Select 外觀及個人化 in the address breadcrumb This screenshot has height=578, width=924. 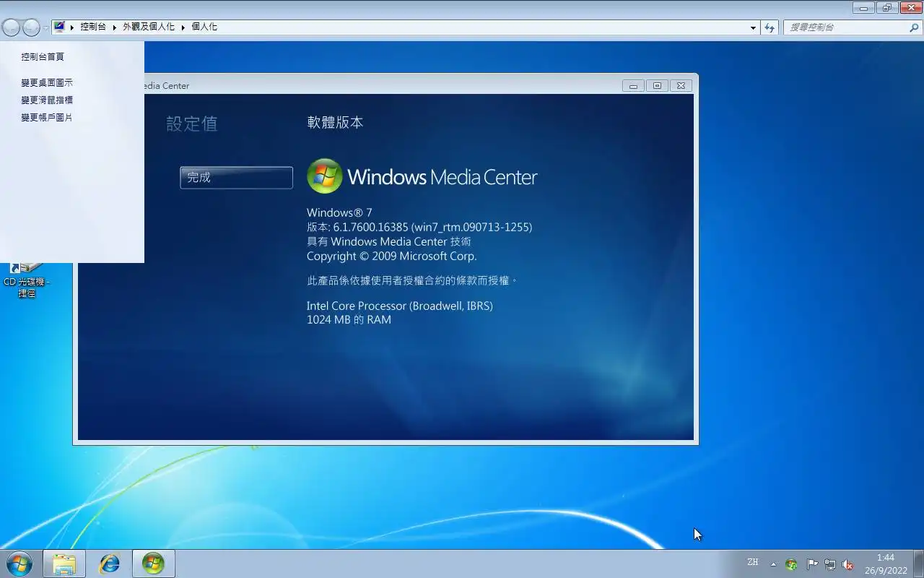point(149,27)
